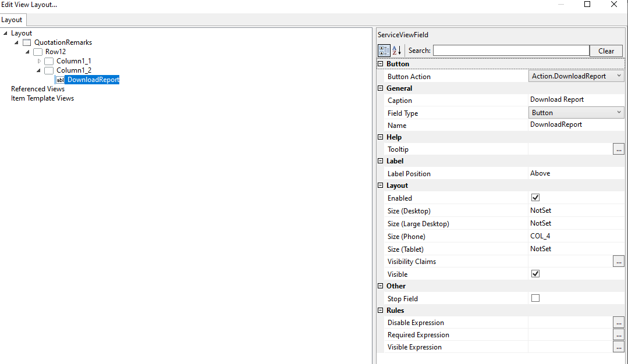Click the Column1_1 container icon
Viewport: 628px width, 364px height.
49,61
